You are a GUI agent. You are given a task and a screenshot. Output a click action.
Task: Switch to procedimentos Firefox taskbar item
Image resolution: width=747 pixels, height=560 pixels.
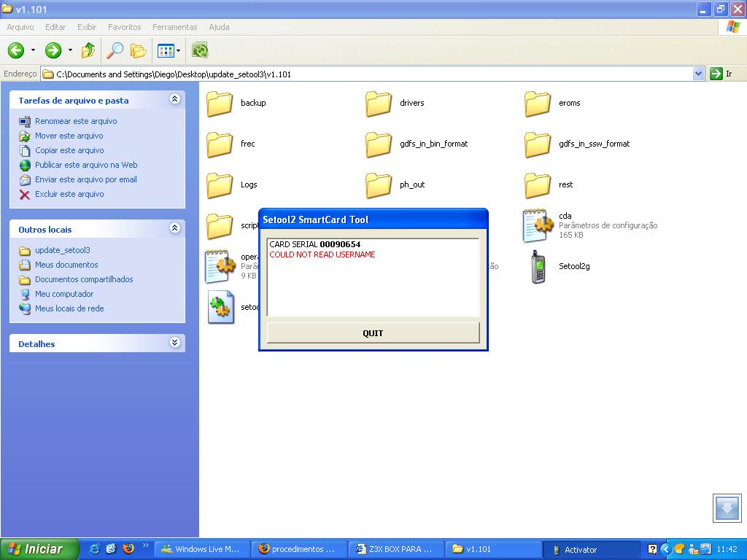pyautogui.click(x=299, y=549)
